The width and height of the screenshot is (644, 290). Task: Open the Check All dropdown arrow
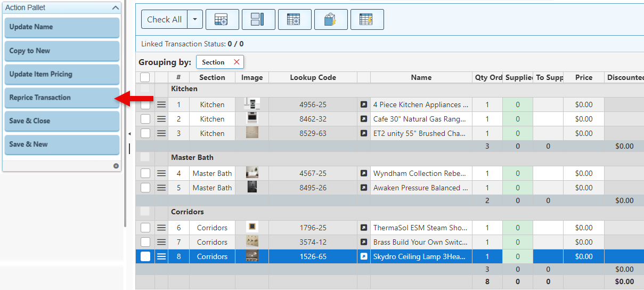[x=194, y=20]
